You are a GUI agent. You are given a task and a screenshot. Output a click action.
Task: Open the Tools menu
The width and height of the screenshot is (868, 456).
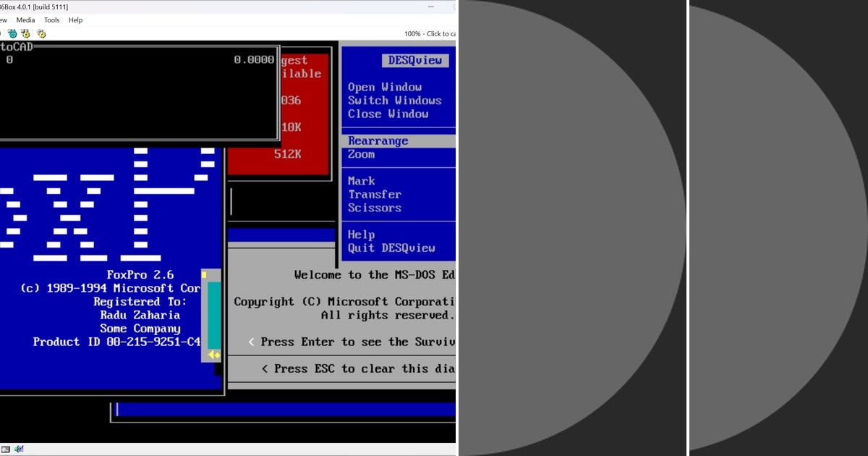(x=51, y=20)
